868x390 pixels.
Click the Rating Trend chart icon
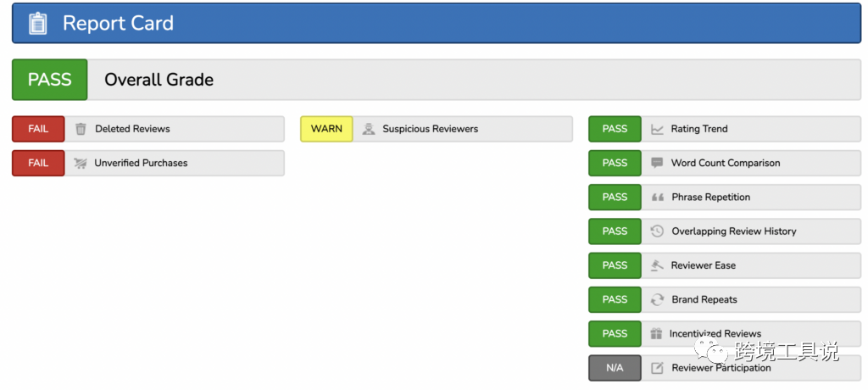(657, 129)
